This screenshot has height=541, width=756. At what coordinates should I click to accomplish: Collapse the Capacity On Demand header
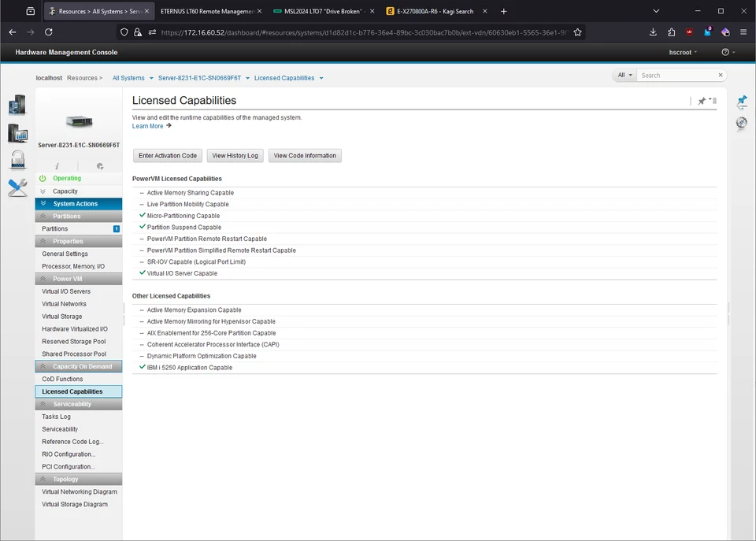click(79, 367)
